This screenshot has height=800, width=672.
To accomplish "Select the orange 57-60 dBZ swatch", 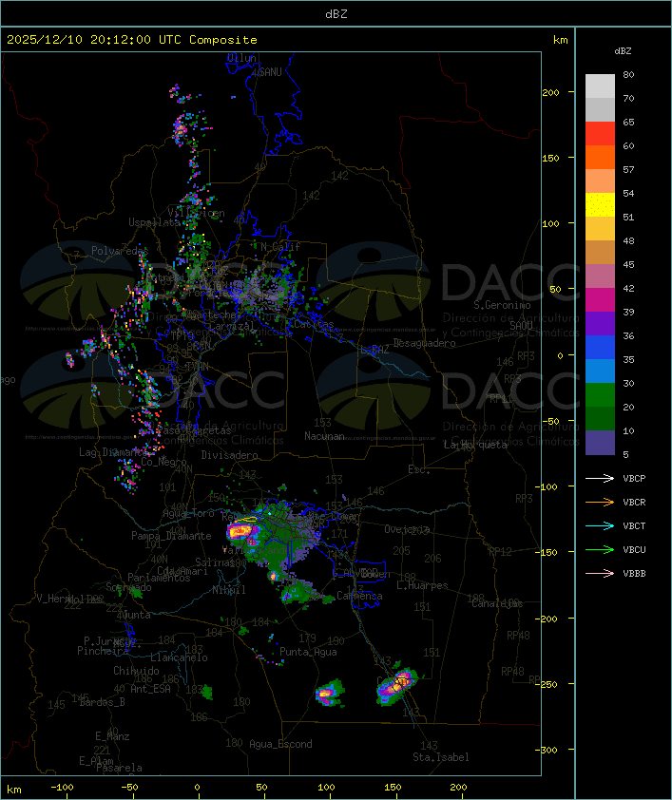I will (x=600, y=157).
